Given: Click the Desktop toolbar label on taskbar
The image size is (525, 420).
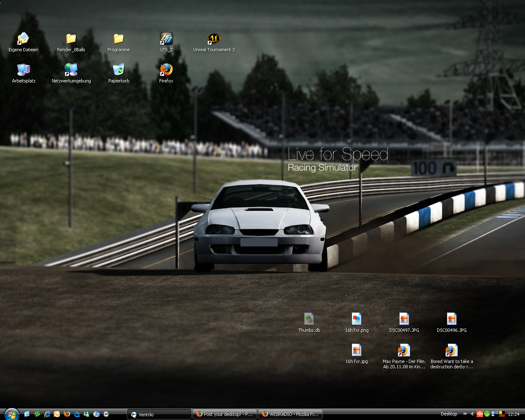Looking at the screenshot, I should [449, 414].
